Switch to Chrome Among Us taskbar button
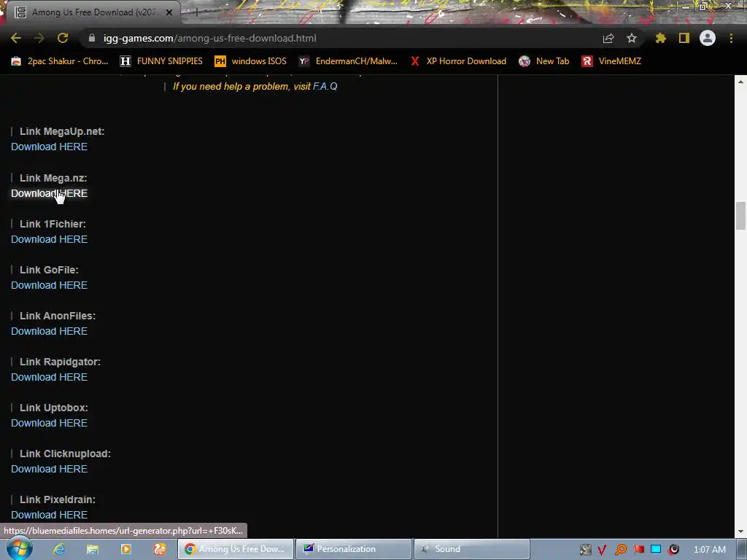747x560 pixels. (x=236, y=549)
